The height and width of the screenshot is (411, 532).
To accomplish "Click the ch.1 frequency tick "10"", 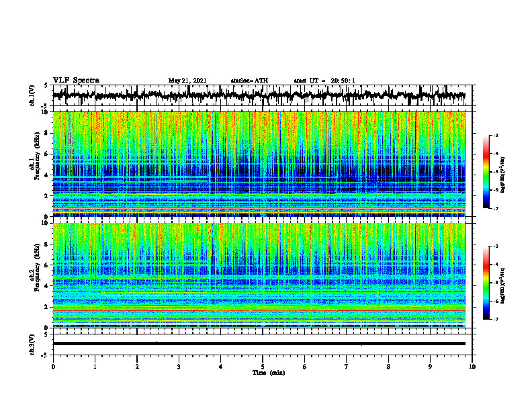I will point(46,112).
